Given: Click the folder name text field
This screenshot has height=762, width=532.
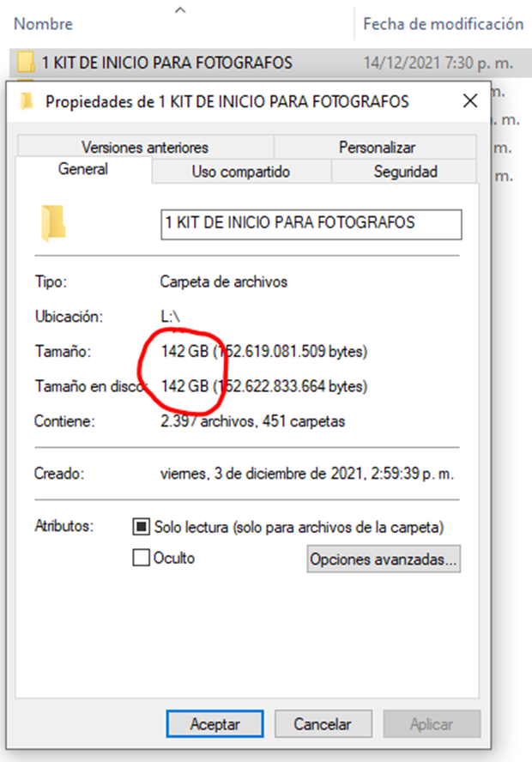Looking at the screenshot, I should pos(311,224).
